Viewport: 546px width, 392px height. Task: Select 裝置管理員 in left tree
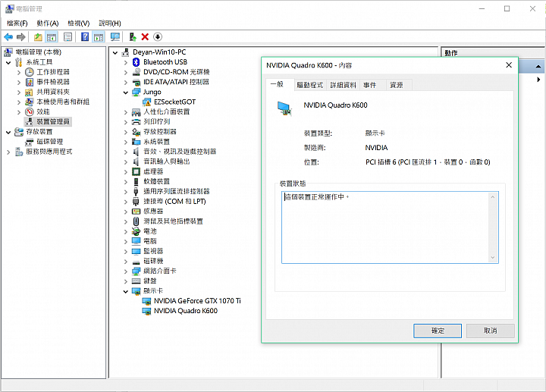point(53,121)
